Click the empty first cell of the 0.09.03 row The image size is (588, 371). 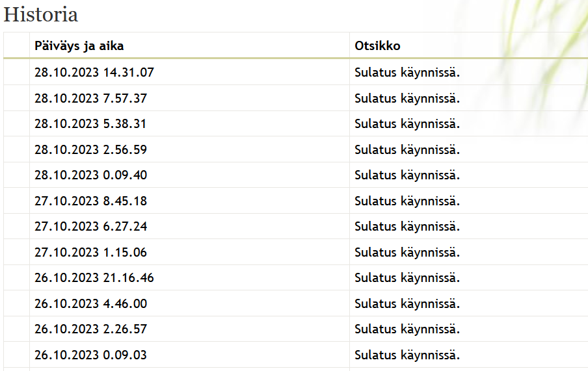(16, 355)
